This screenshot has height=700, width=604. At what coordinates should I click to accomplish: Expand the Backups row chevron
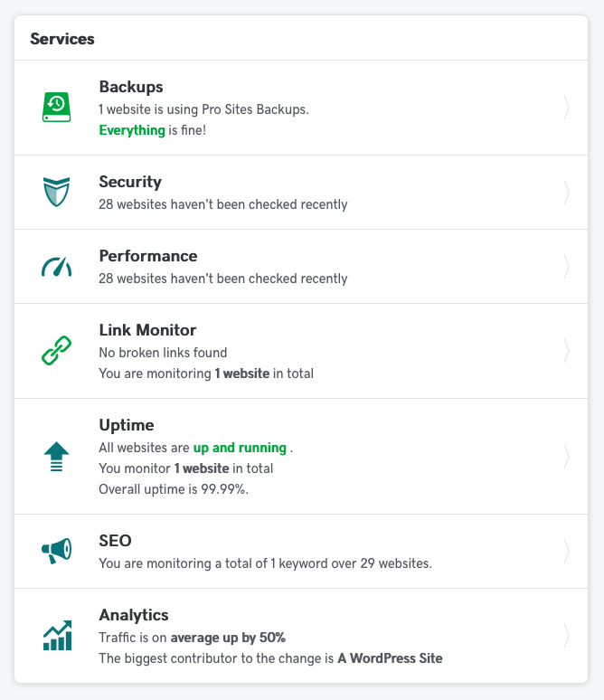[x=566, y=108]
